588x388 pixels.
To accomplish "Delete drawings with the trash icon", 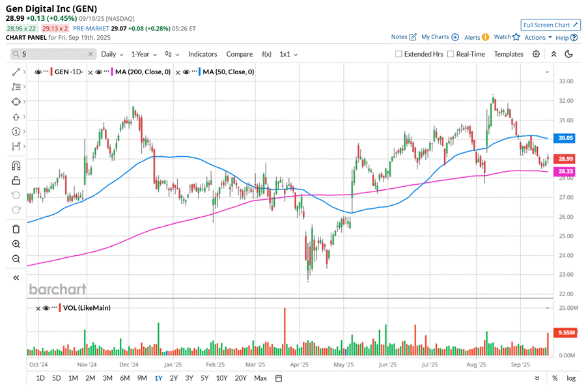I will click(x=16, y=229).
